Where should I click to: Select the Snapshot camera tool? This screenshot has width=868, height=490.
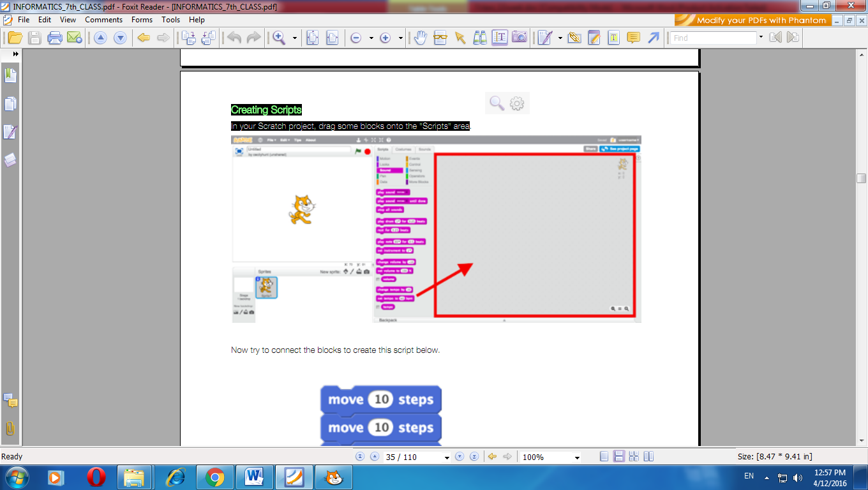pos(520,38)
